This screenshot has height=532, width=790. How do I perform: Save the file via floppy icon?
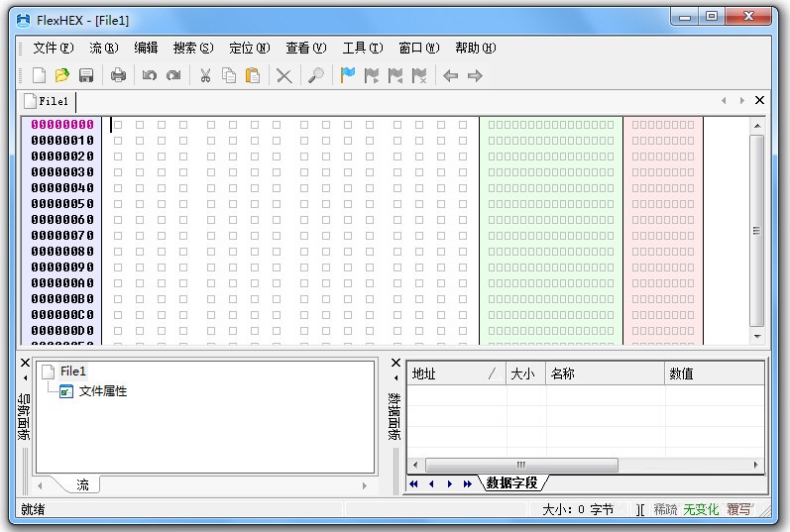[86, 75]
